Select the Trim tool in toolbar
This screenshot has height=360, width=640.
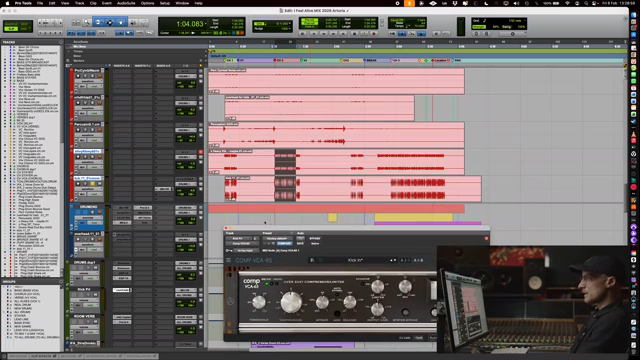click(x=98, y=22)
